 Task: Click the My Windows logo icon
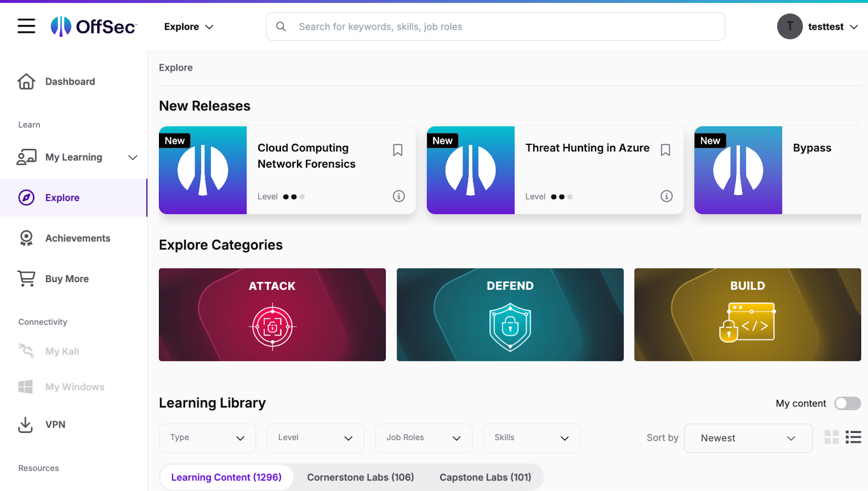(x=25, y=387)
